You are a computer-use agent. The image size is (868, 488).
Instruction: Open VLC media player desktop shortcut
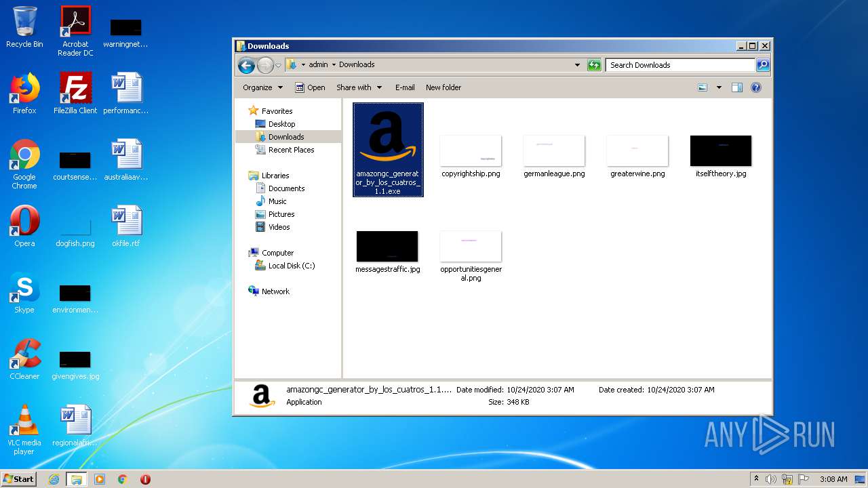click(x=24, y=430)
